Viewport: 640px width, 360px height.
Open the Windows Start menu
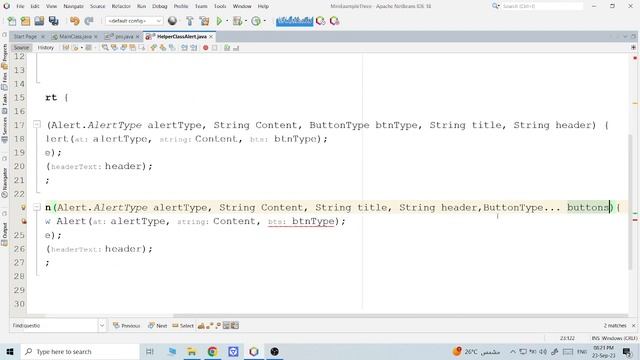tap(10, 351)
